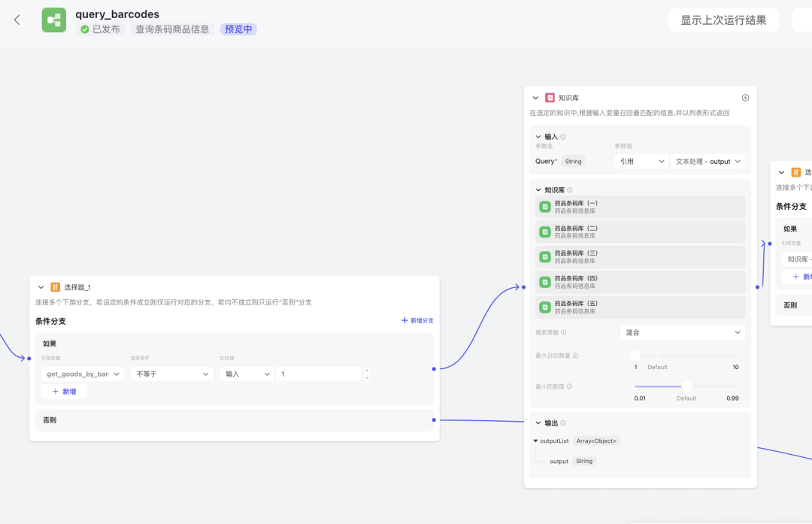Click the 药品条码库（一）green icon

(545, 207)
